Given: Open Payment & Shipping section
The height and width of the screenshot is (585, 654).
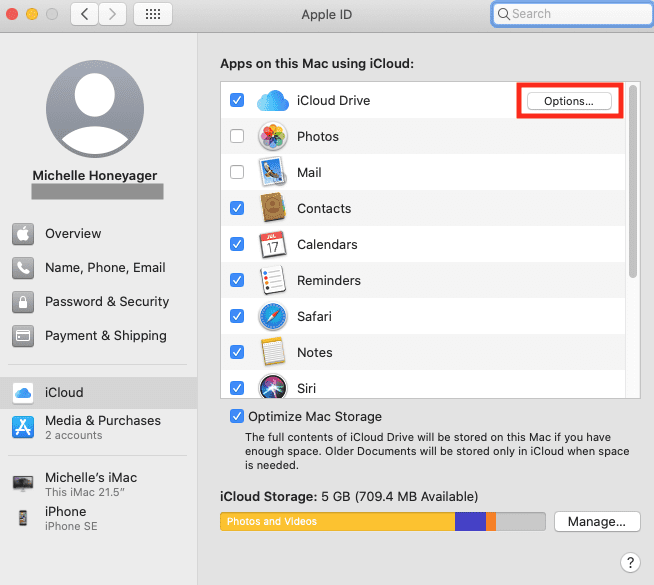Looking at the screenshot, I should tap(98, 336).
